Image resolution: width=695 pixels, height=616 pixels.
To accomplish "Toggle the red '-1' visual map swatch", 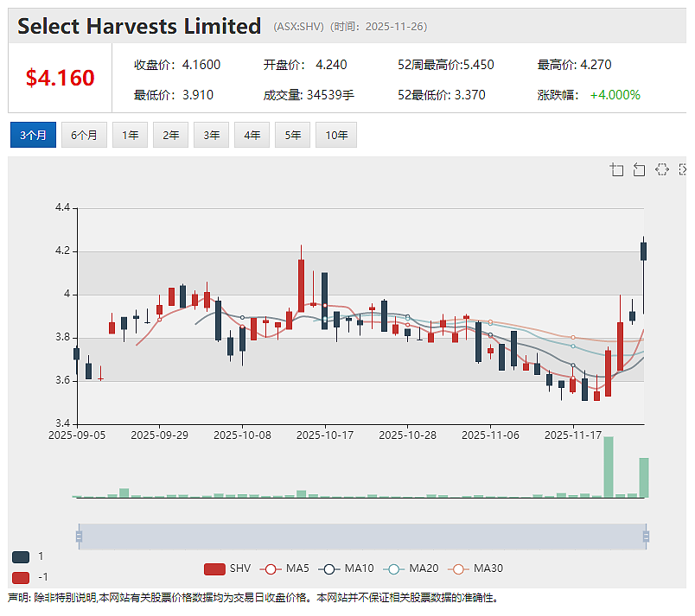I will pyautogui.click(x=21, y=577).
